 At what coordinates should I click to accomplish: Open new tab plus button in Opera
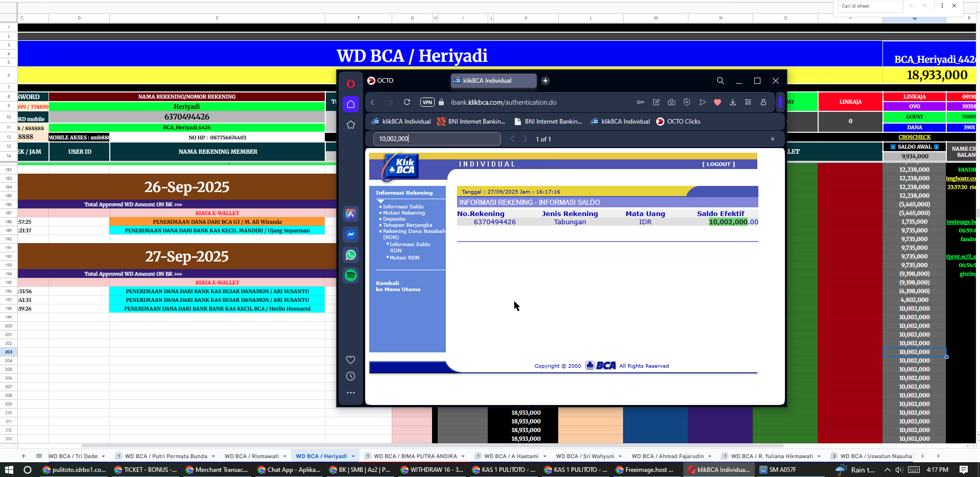click(x=545, y=81)
